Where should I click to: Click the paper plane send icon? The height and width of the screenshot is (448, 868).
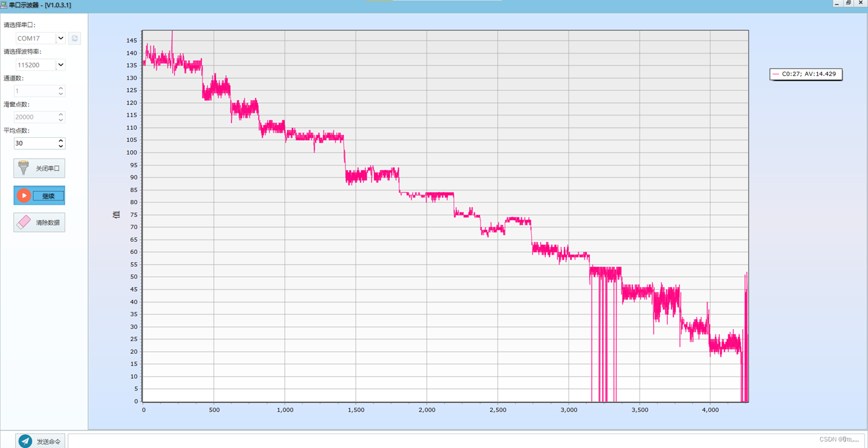[x=25, y=441]
